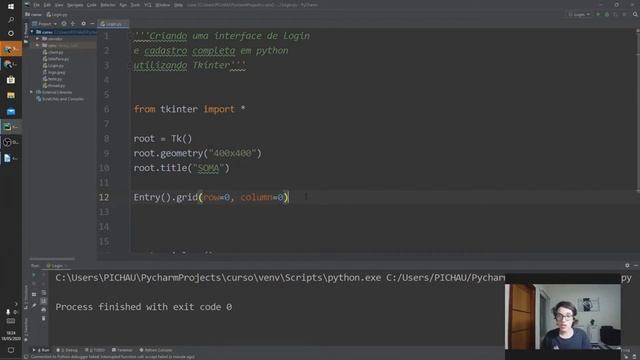Select Scratches and Consoles in Project tree
The height and width of the screenshot is (360, 640).
pyautogui.click(x=60, y=99)
